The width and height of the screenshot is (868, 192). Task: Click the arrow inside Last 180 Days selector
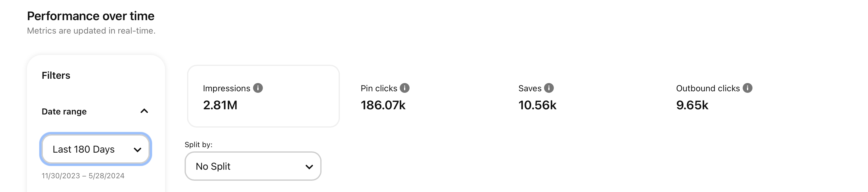click(138, 150)
